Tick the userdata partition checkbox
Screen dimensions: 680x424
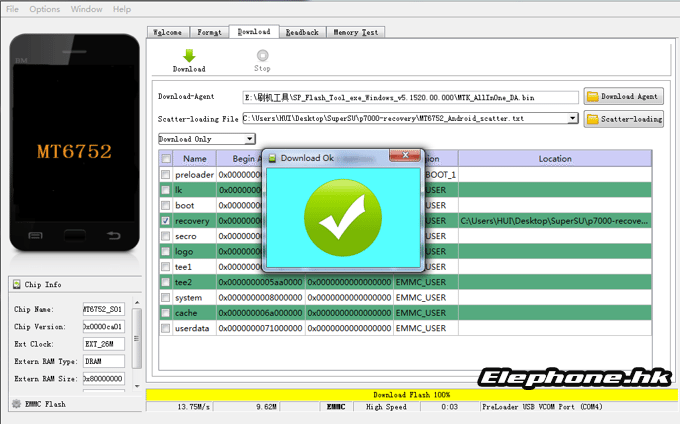pos(166,328)
